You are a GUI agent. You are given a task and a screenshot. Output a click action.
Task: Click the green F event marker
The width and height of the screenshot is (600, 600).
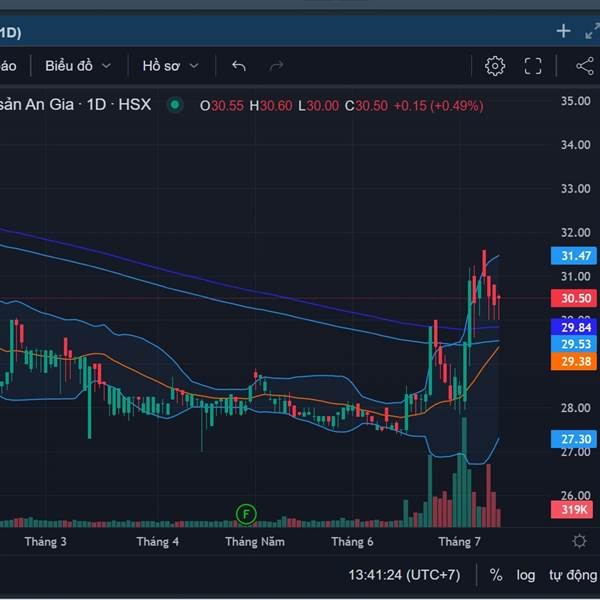pyautogui.click(x=246, y=514)
